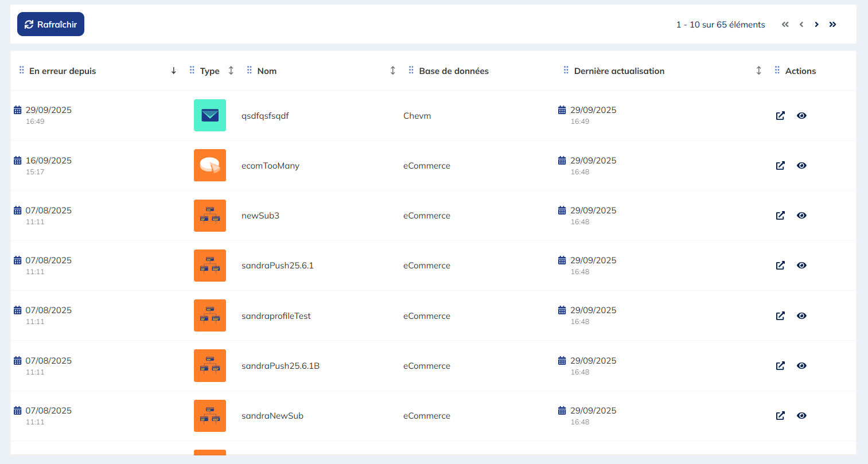
Task: Open sandraPush25.6.1 via external link icon
Action: tap(780, 266)
